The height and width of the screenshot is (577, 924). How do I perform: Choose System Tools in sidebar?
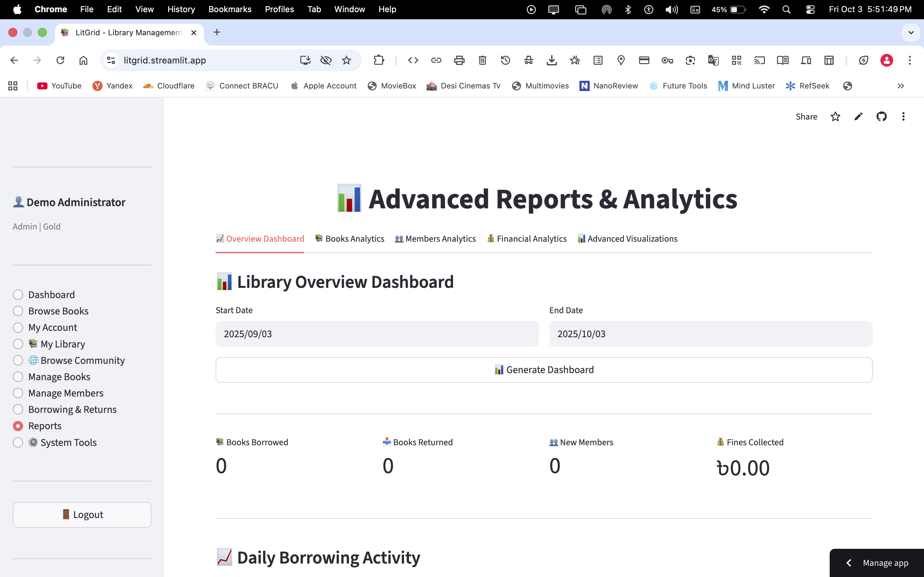pyautogui.click(x=18, y=442)
